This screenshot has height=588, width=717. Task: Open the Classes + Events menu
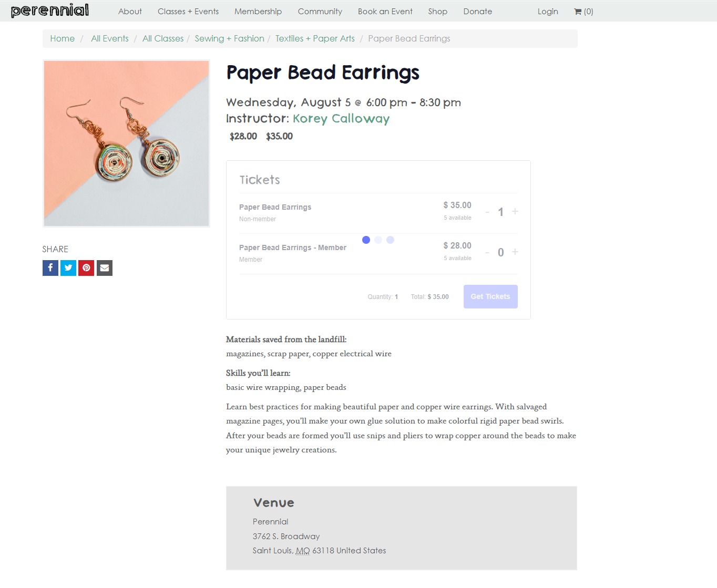point(188,12)
